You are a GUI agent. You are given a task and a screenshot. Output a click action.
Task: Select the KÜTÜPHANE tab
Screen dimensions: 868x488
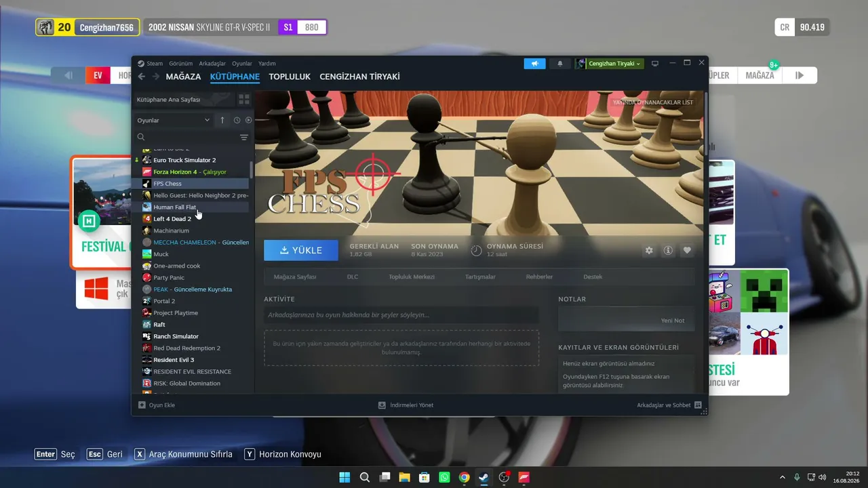tap(235, 77)
